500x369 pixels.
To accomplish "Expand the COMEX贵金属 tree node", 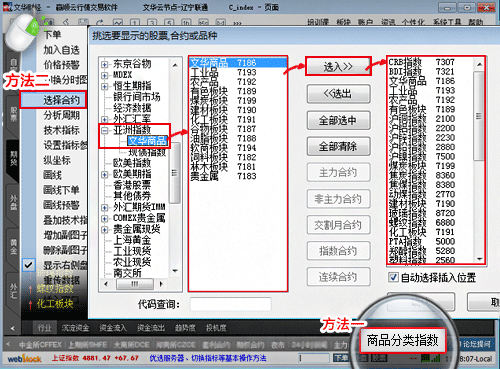I will [x=105, y=219].
